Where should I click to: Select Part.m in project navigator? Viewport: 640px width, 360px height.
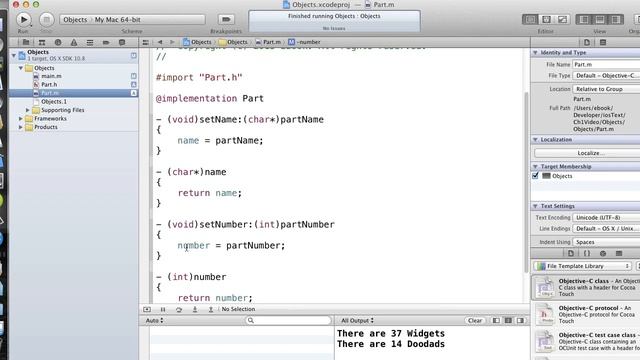tap(73, 93)
